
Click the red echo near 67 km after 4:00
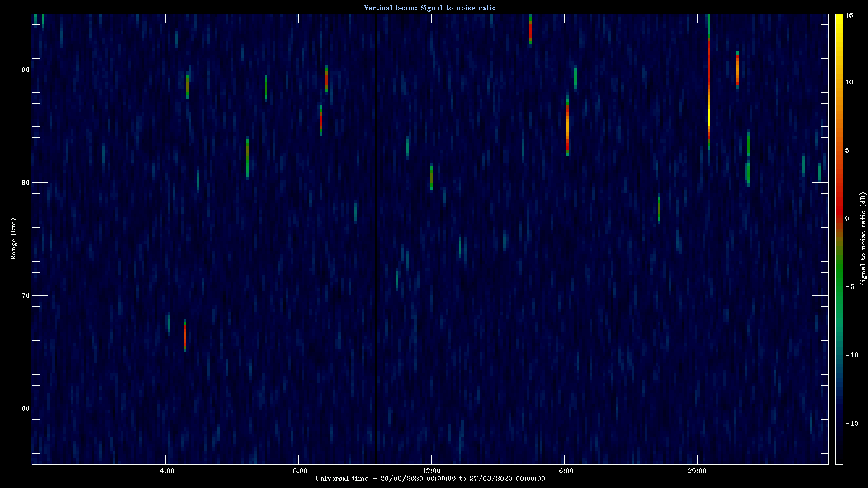(x=185, y=335)
